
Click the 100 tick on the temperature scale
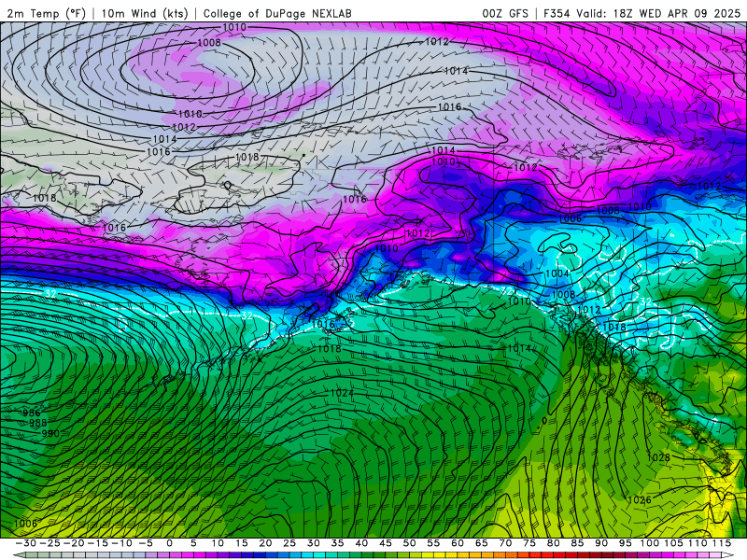649,543
